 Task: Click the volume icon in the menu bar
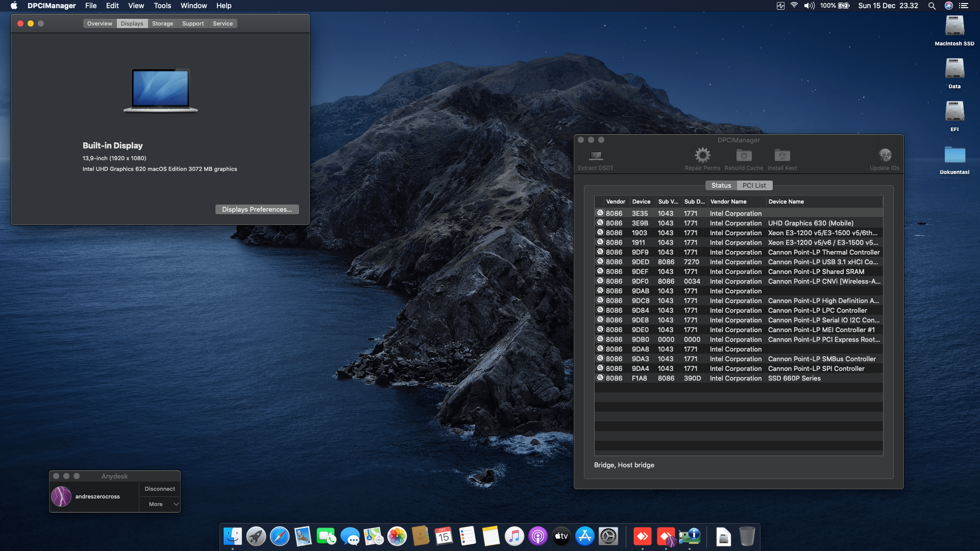[809, 6]
